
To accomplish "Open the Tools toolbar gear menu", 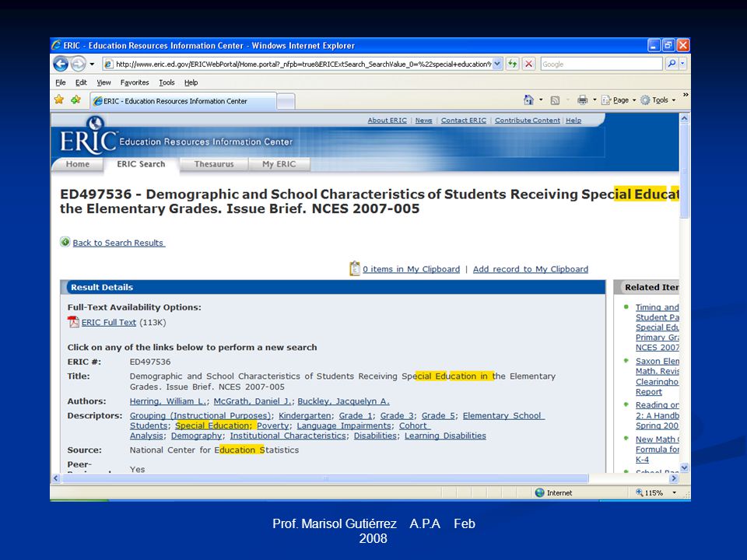I will tap(658, 100).
